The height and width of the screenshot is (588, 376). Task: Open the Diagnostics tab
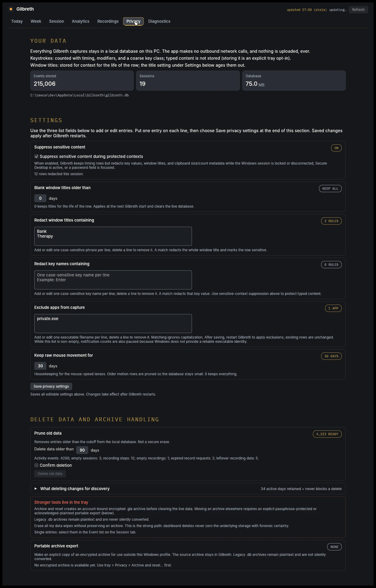159,21
